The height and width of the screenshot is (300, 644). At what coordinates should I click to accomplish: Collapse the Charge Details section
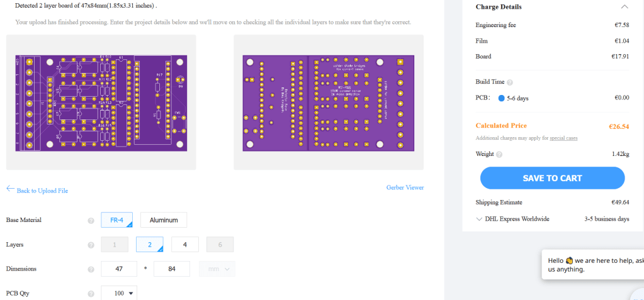624,7
